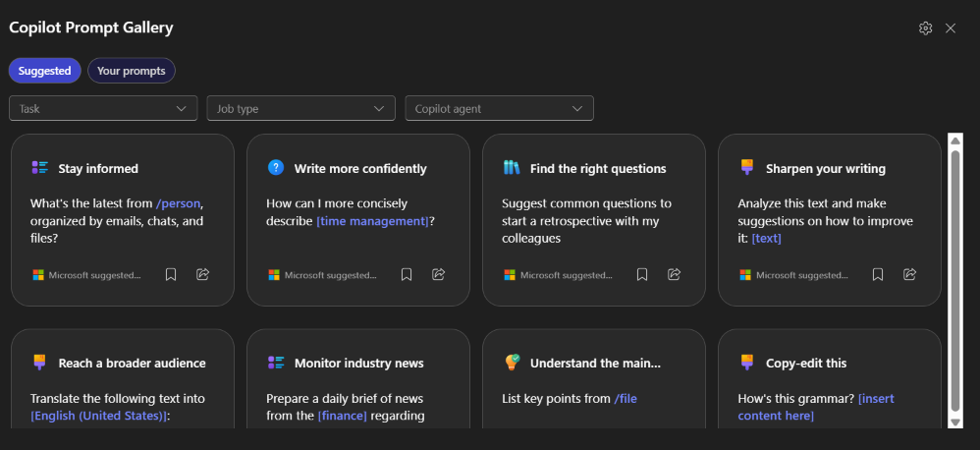980x450 pixels.
Task: Click the vertical scrollbar thumb
Action: (x=955, y=280)
